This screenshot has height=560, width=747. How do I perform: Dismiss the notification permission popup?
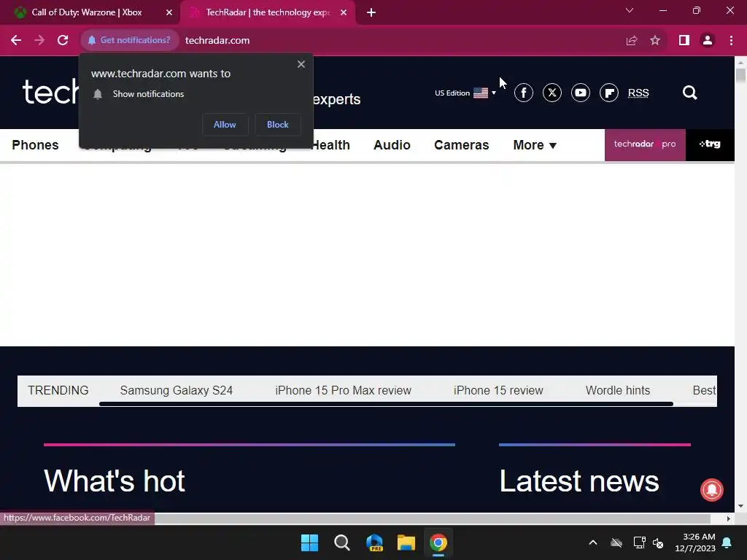301,64
